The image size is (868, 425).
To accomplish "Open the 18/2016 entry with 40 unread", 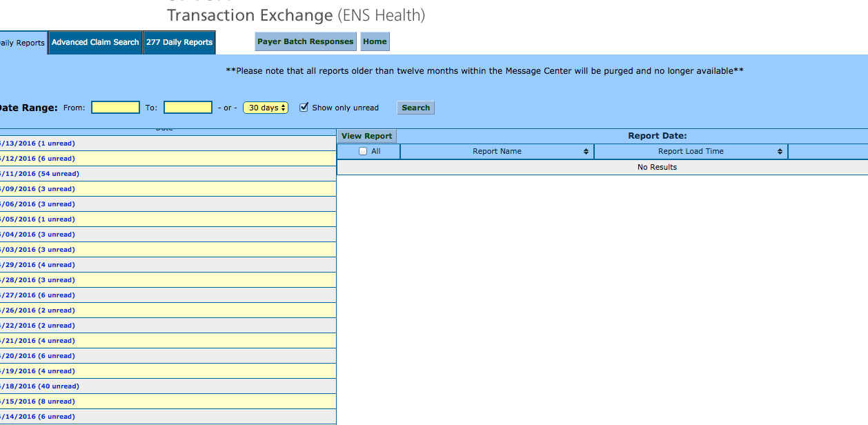I will tap(38, 386).
